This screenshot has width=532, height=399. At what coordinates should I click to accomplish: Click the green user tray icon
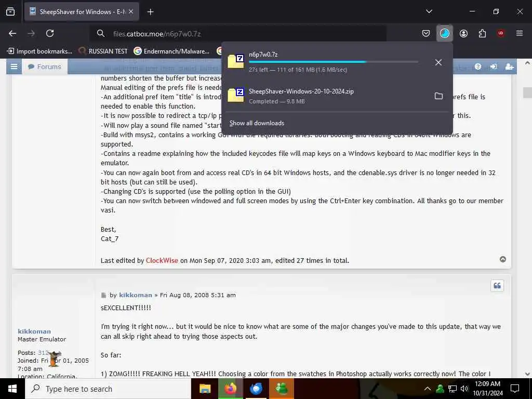click(x=440, y=389)
